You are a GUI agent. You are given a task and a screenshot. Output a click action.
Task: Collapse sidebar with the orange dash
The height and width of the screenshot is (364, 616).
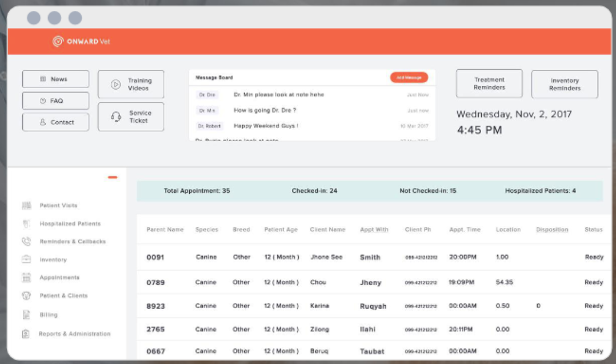(113, 178)
